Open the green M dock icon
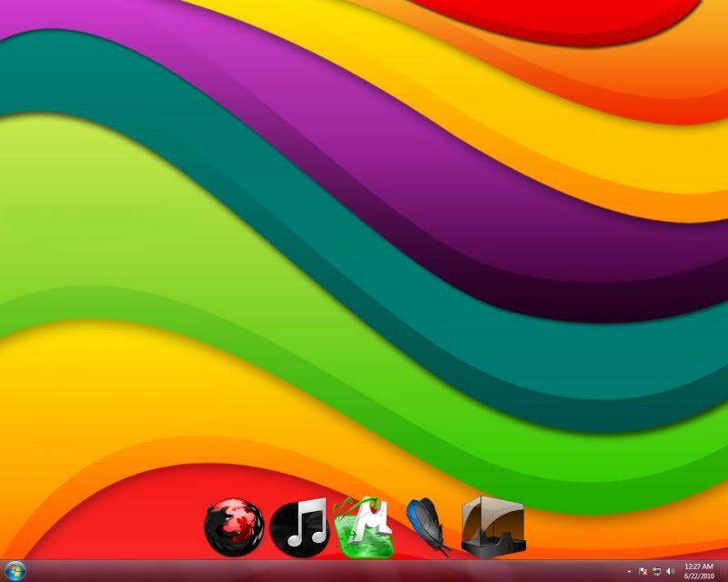Screen dimensions: 728x582 (x=363, y=527)
